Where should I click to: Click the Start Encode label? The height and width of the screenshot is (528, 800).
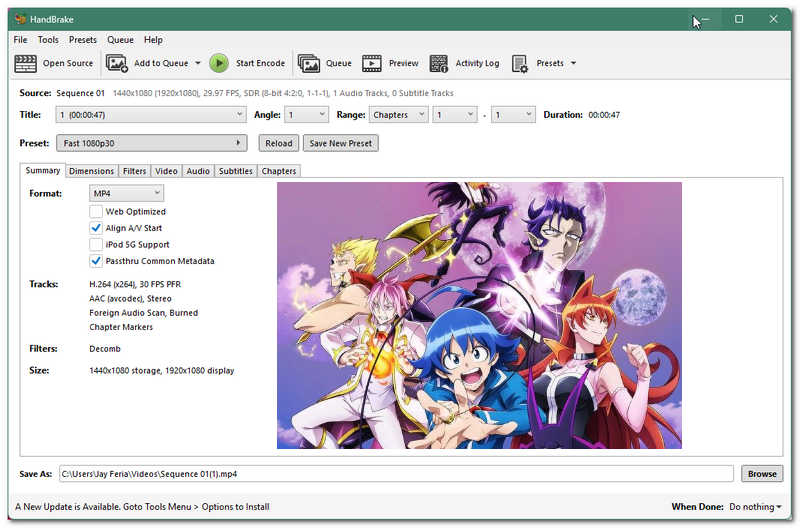pos(260,63)
